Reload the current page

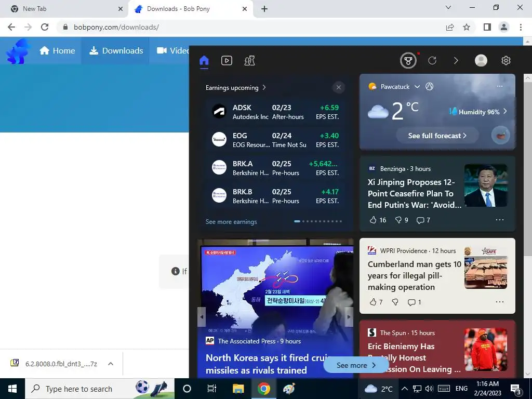pyautogui.click(x=45, y=27)
